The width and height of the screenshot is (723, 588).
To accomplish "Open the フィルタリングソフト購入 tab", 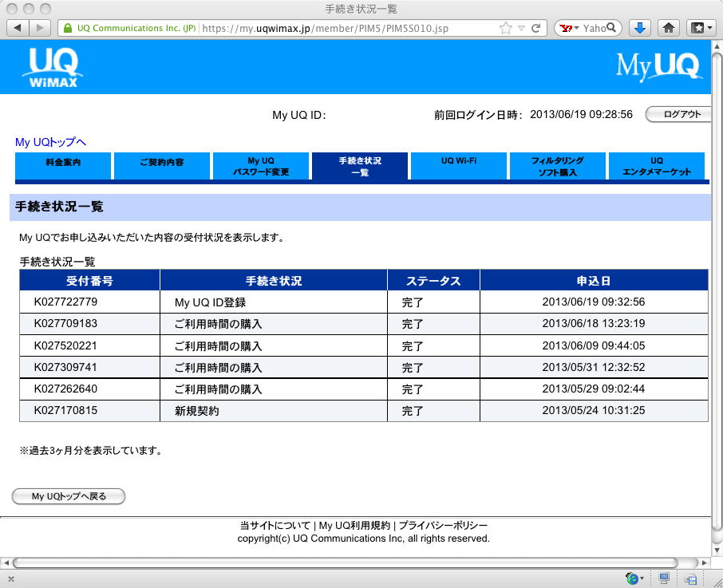I will 558,166.
